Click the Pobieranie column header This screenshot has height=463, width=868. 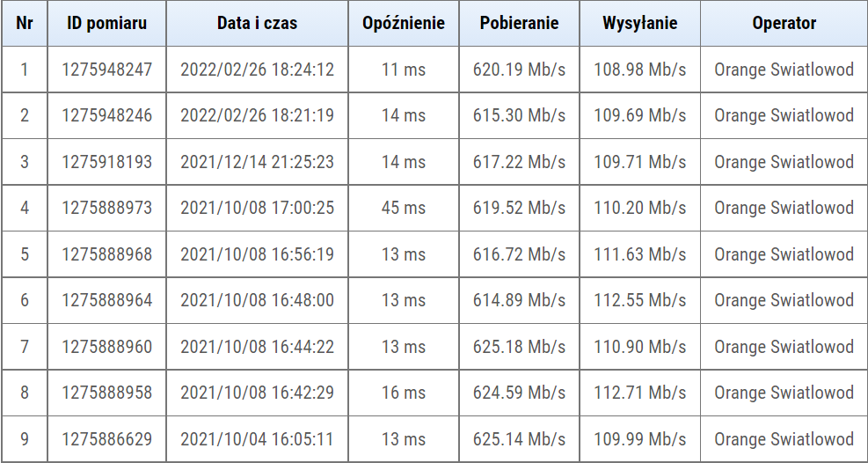(x=519, y=24)
